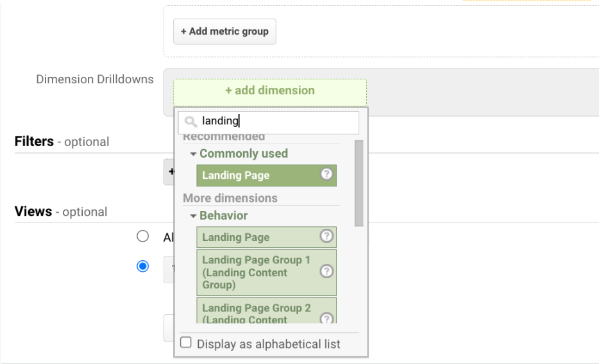The width and height of the screenshot is (599, 364).
Task: Select the unselected All views radio button
Action: tap(142, 236)
